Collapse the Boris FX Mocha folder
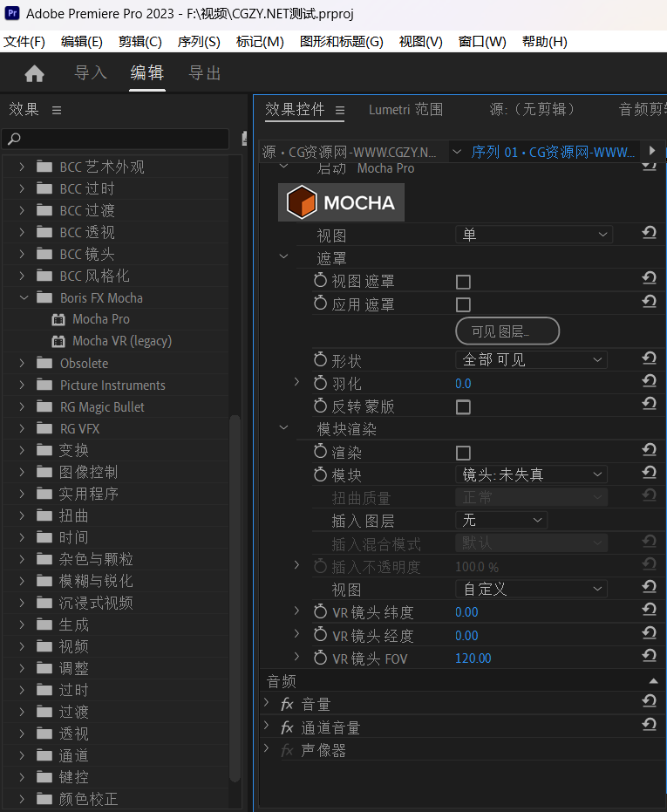Viewport: 667px width, 812px height. coord(24,297)
